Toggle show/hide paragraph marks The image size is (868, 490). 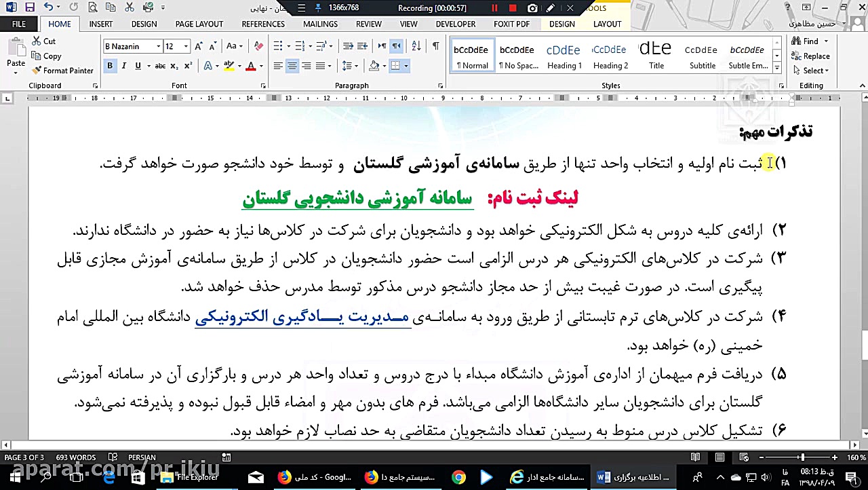click(x=435, y=46)
